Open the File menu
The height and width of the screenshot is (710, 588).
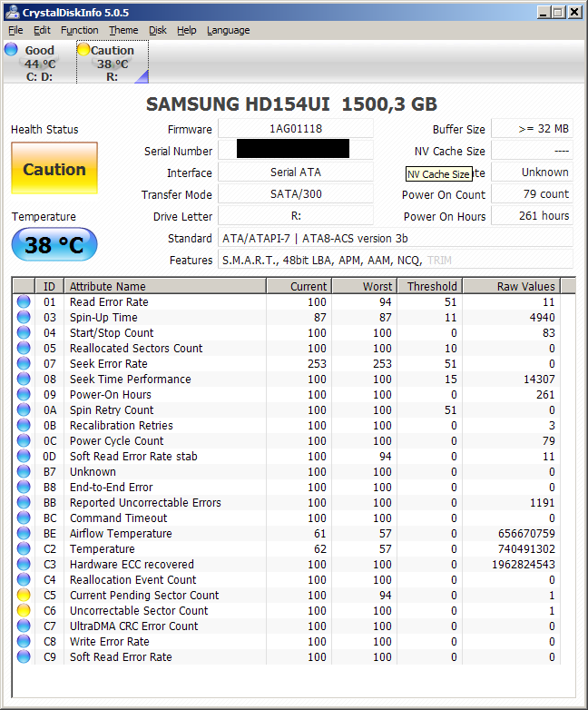[x=15, y=30]
